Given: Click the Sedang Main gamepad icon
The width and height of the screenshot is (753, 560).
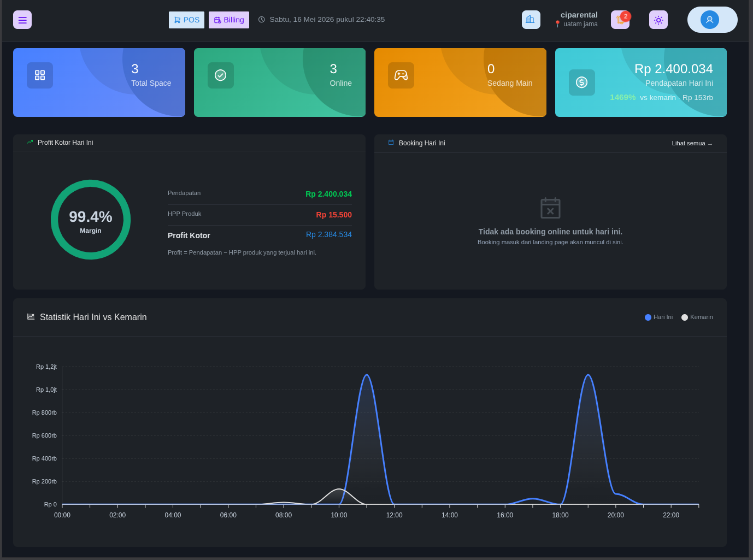Looking at the screenshot, I should coord(401,75).
